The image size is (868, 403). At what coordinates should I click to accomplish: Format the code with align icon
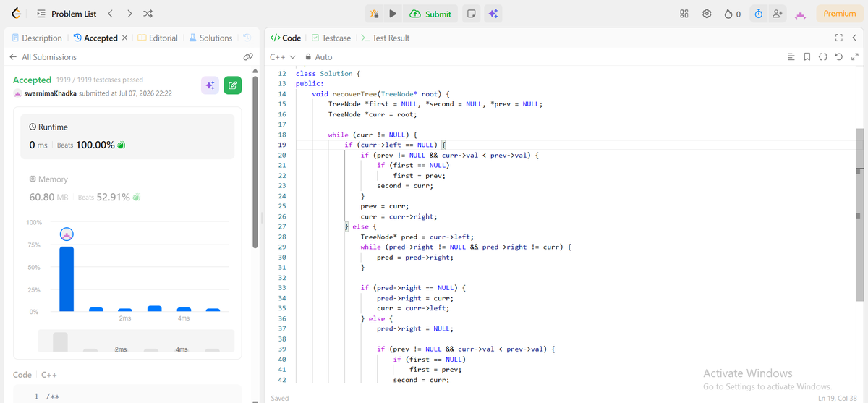point(791,57)
